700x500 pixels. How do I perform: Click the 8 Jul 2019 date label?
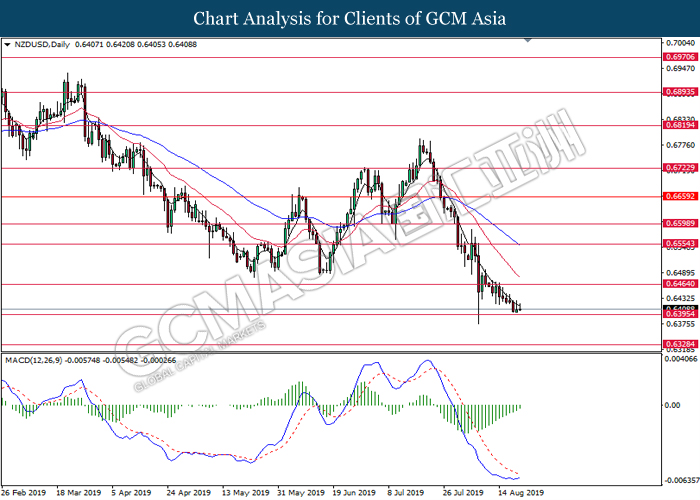tap(406, 493)
